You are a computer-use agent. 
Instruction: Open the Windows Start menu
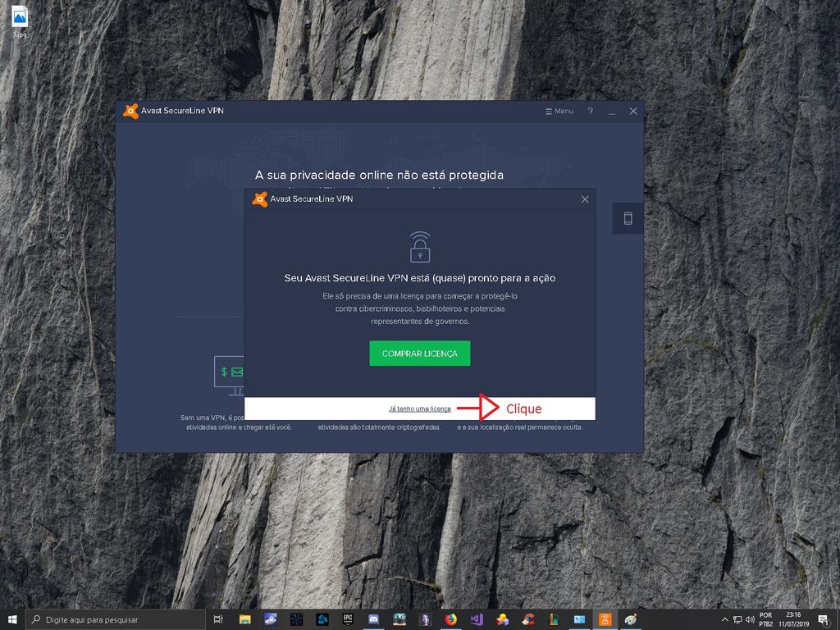(x=12, y=619)
